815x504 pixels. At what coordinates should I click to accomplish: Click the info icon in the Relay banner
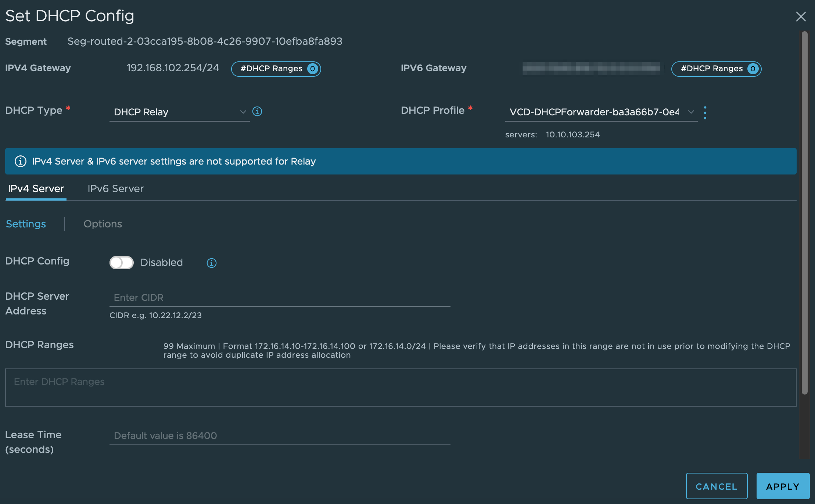coord(21,161)
